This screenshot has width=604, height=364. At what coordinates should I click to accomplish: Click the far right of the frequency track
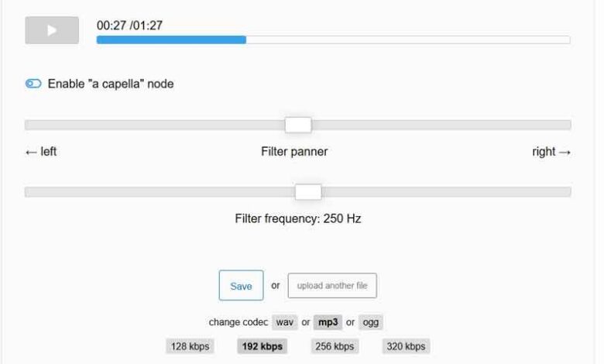point(565,192)
